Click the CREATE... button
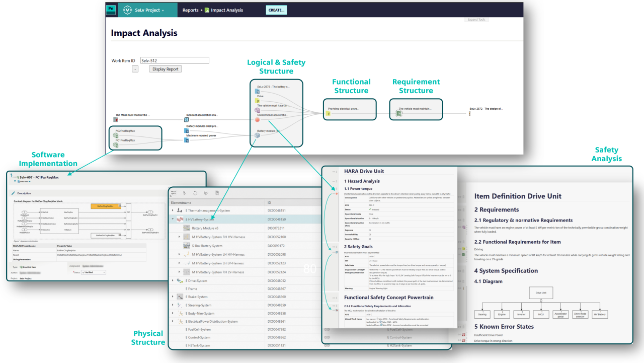Image resolution: width=644 pixels, height=363 pixels. click(x=276, y=10)
